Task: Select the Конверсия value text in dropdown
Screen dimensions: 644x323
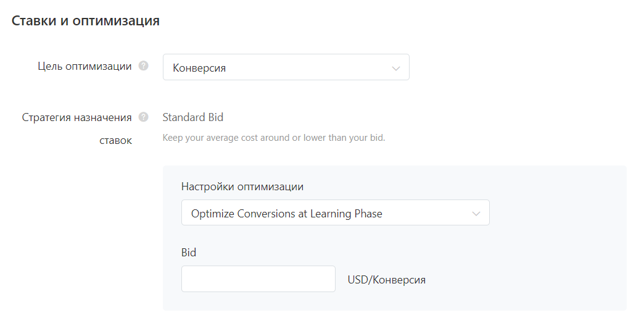Action: click(x=199, y=68)
